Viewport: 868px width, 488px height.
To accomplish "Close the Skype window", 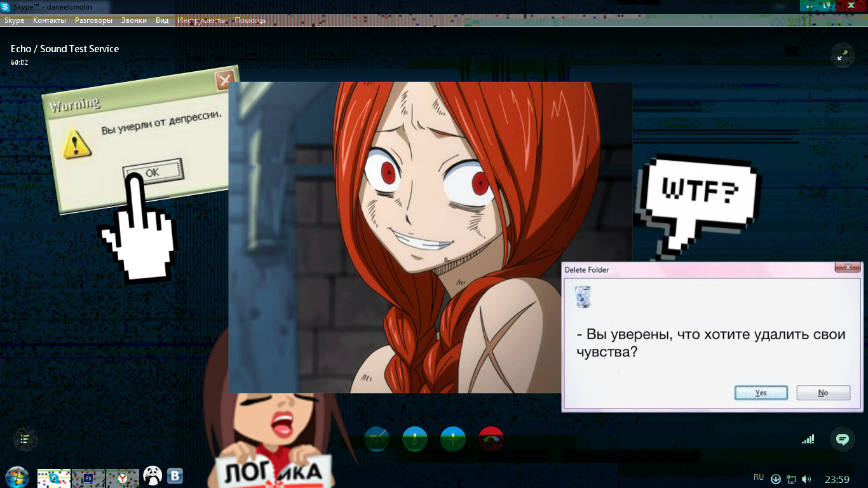I will click(x=851, y=5).
